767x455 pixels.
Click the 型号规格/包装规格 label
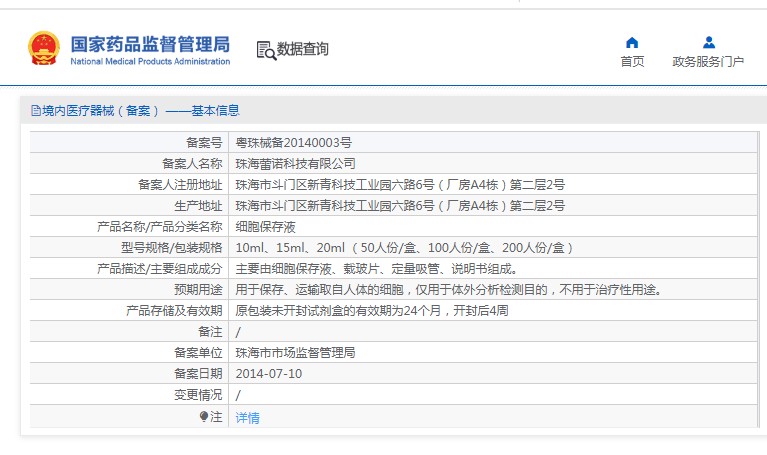[x=172, y=248]
